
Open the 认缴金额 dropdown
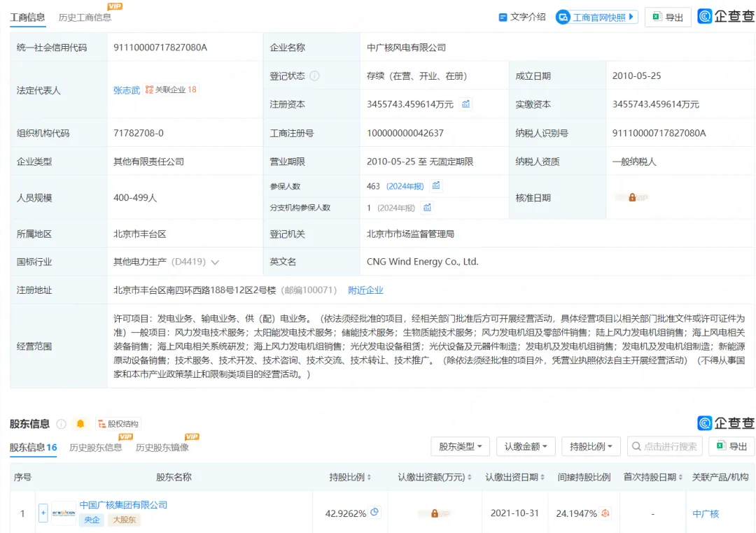tap(525, 446)
